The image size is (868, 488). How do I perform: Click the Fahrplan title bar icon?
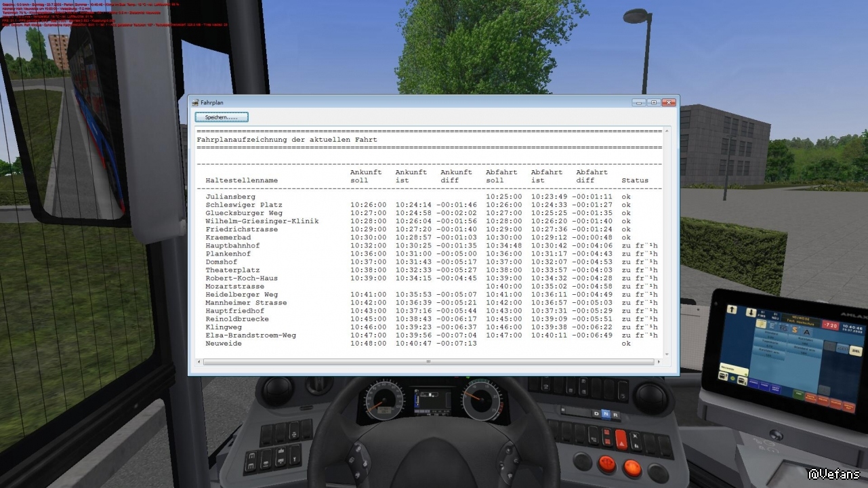(196, 103)
